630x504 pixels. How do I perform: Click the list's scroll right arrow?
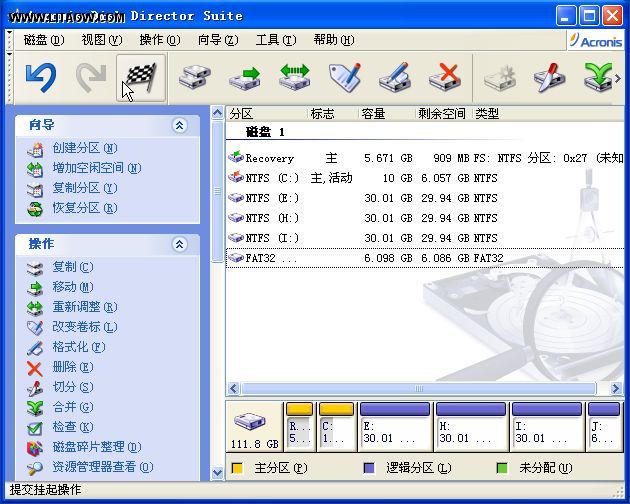[x=616, y=388]
